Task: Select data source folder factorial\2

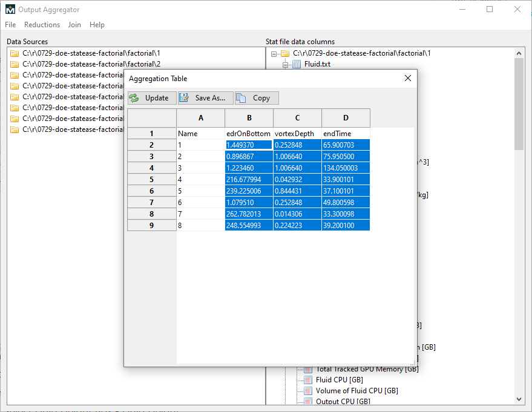Action: tap(91, 64)
